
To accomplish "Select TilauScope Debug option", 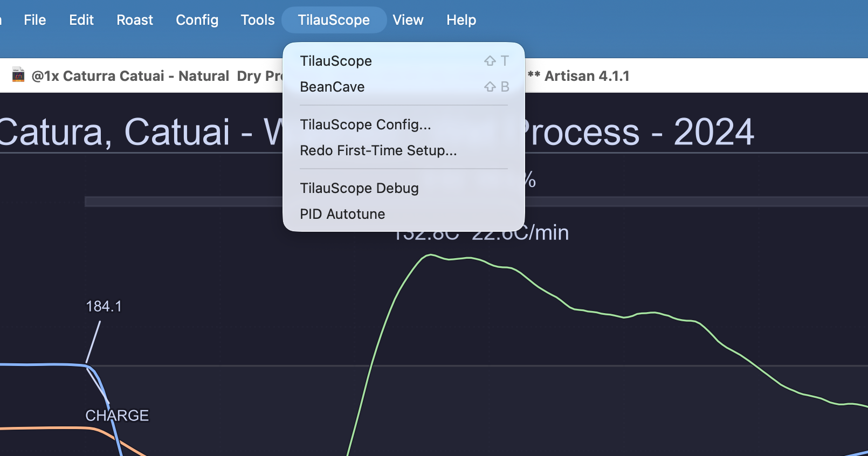I will (x=404, y=188).
